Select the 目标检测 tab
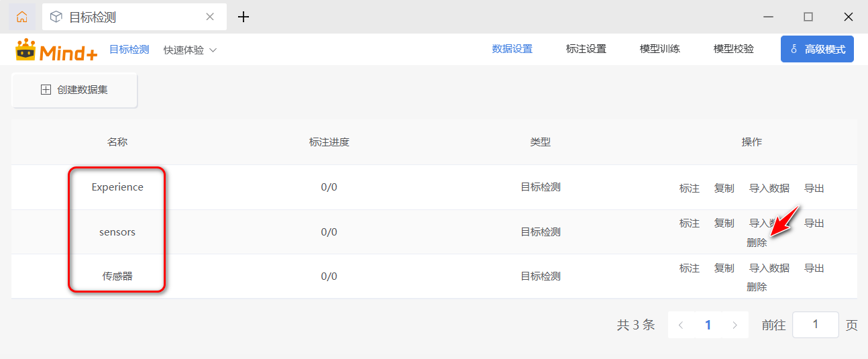Screen dimensions: 868x359 tap(134, 17)
